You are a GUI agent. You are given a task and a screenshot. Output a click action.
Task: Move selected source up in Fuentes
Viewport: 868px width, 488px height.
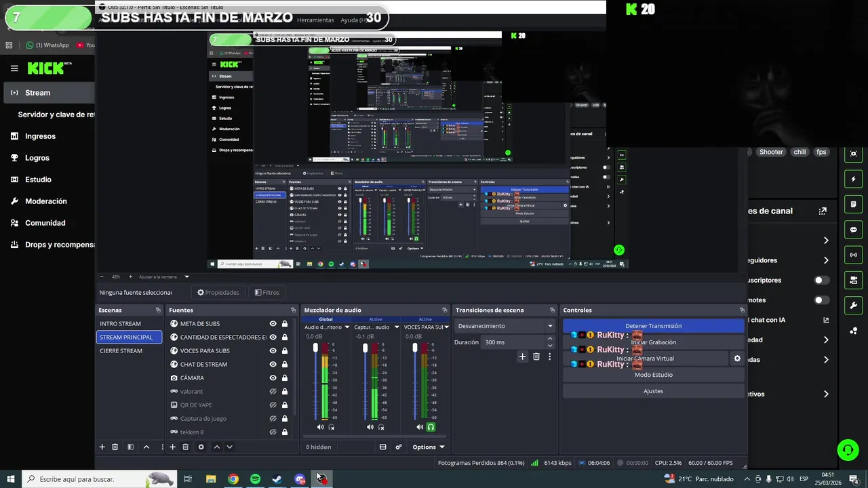tap(217, 447)
